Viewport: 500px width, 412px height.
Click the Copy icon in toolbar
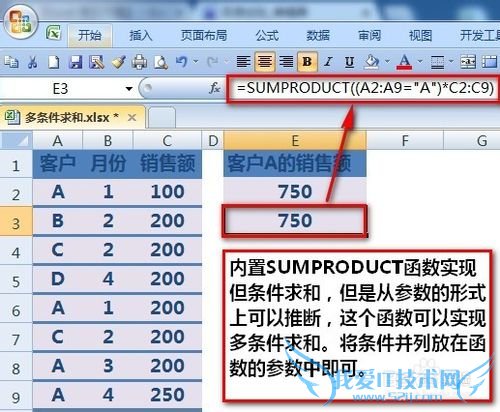click(11, 62)
